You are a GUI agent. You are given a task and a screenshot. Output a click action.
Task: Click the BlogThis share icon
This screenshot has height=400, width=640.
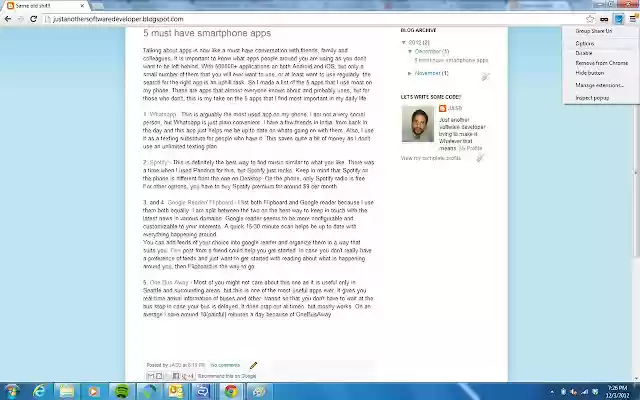(159, 376)
